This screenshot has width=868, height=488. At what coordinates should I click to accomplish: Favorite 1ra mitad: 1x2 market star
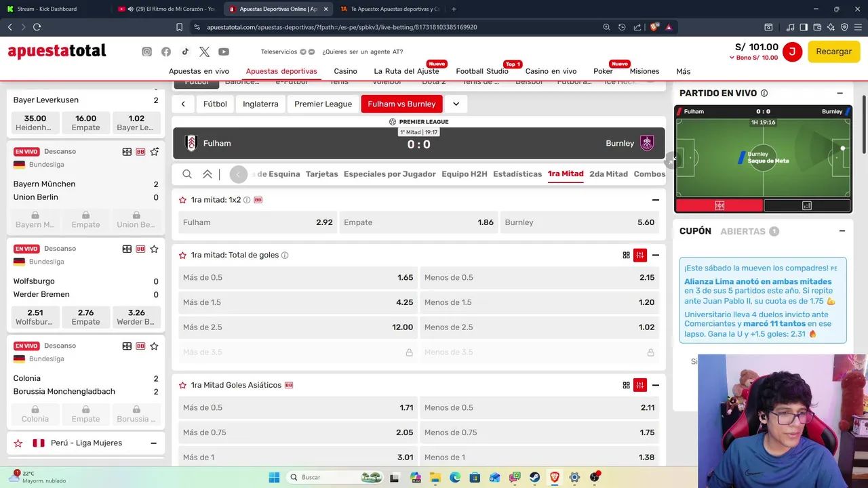click(x=182, y=200)
